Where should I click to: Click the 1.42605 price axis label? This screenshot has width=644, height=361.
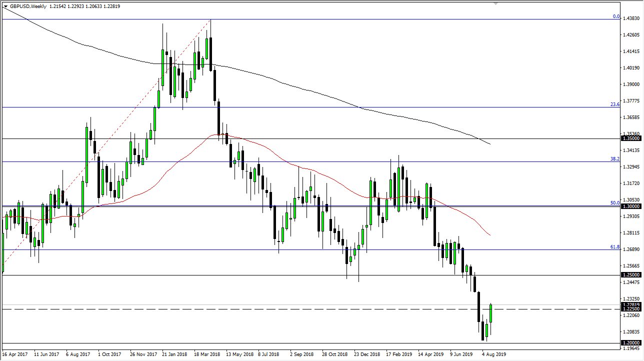632,35
